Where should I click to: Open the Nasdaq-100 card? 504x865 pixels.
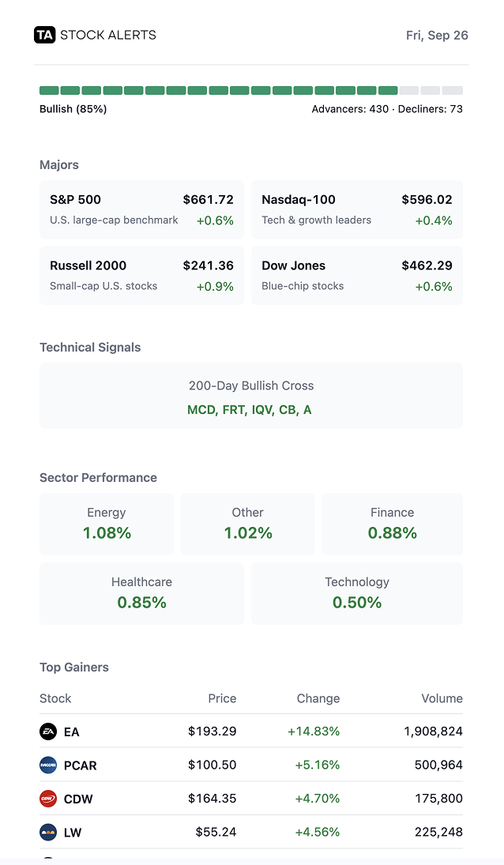click(357, 209)
